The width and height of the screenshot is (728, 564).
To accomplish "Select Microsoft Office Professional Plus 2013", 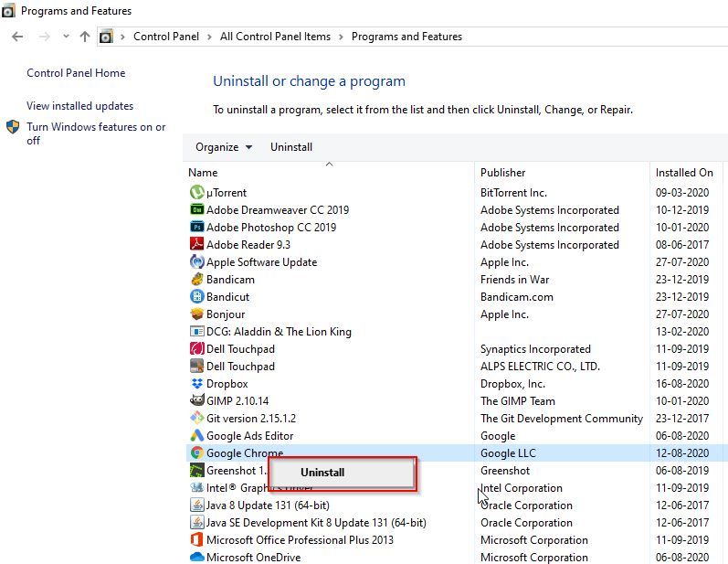I will pos(300,540).
